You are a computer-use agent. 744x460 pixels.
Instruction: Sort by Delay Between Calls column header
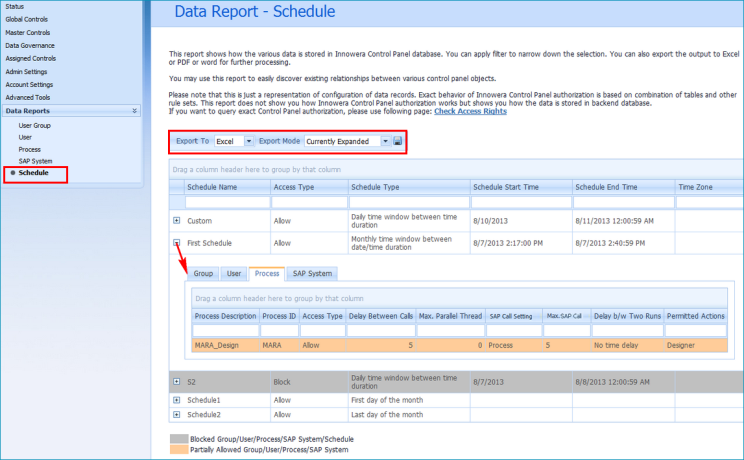[x=381, y=316]
